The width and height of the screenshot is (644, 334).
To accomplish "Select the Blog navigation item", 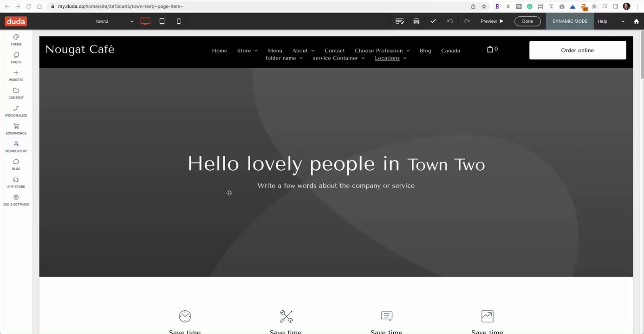I will pos(425,51).
